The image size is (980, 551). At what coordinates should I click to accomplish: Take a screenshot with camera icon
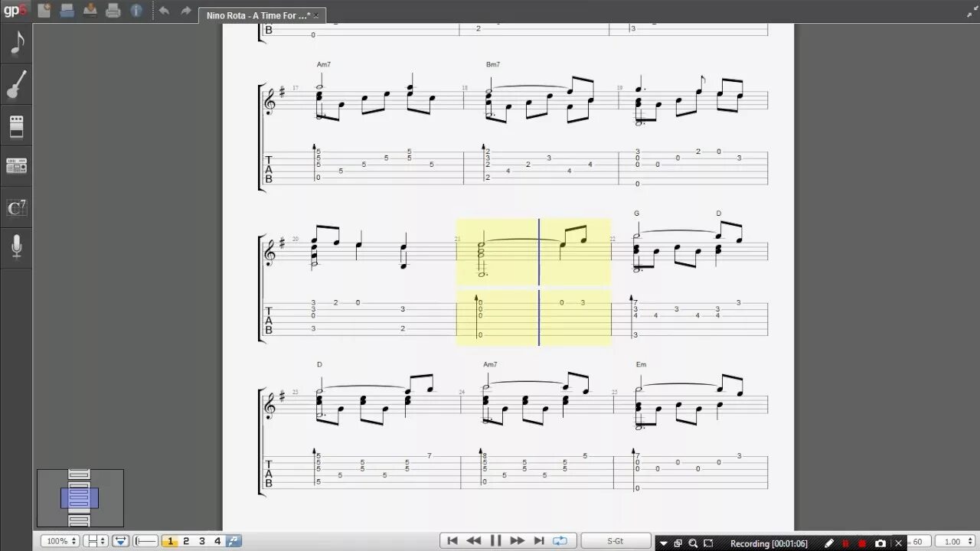pyautogui.click(x=880, y=543)
